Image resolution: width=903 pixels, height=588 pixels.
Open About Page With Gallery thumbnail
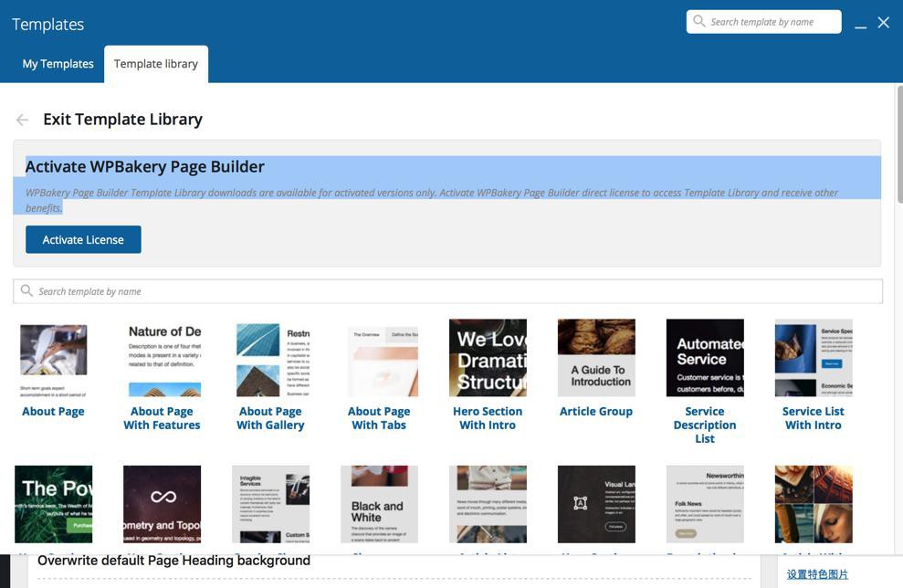[x=270, y=358]
